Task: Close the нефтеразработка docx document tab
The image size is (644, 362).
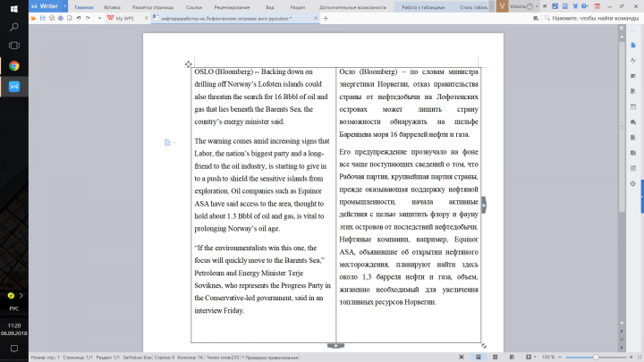Action: pos(316,18)
